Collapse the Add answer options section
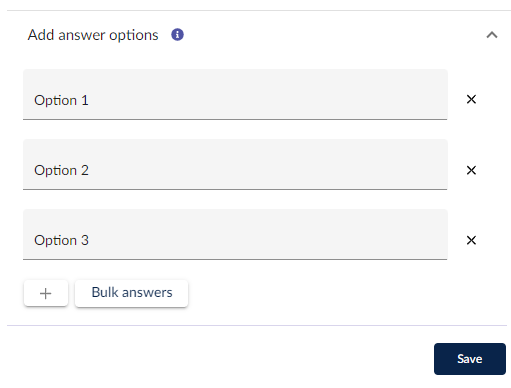Screen dimensions: 511x388 pyautogui.click(x=492, y=35)
